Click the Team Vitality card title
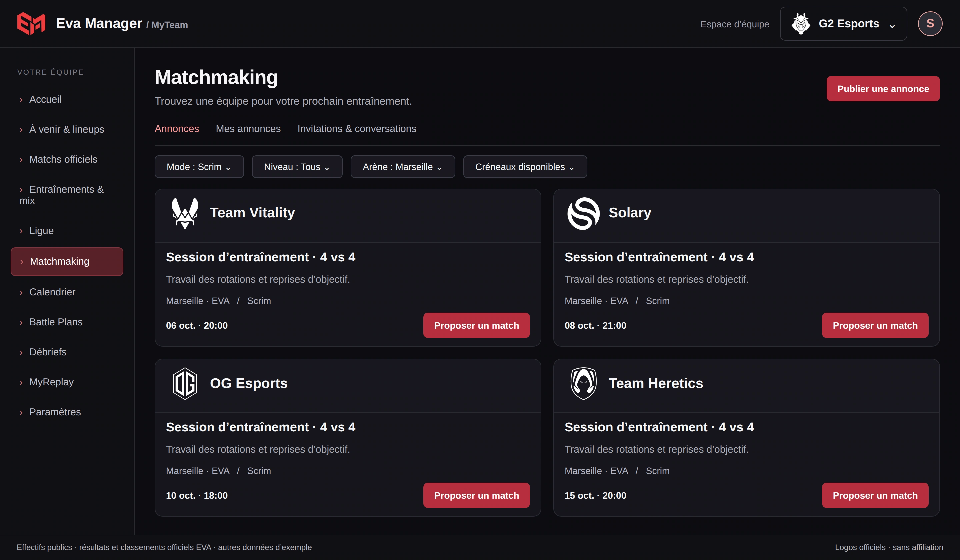 pyautogui.click(x=252, y=213)
